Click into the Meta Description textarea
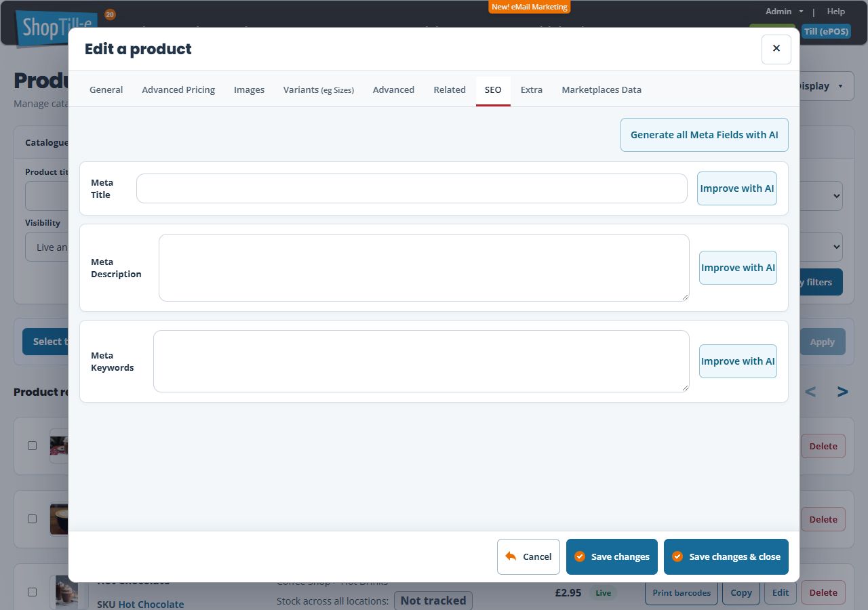The width and height of the screenshot is (868, 610). (424, 268)
